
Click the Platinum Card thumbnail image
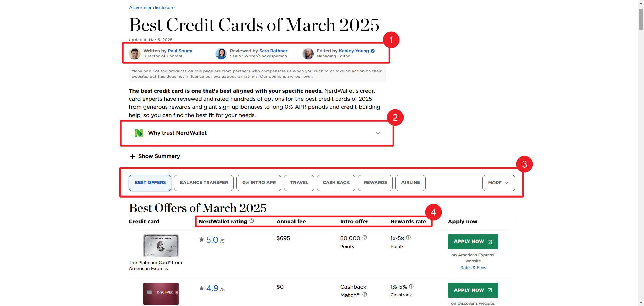(x=161, y=245)
